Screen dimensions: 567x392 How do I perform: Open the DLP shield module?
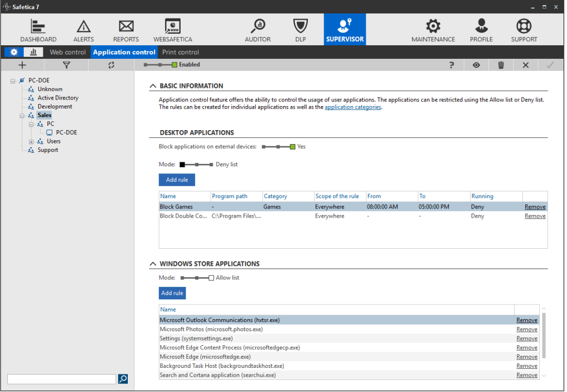[x=300, y=30]
